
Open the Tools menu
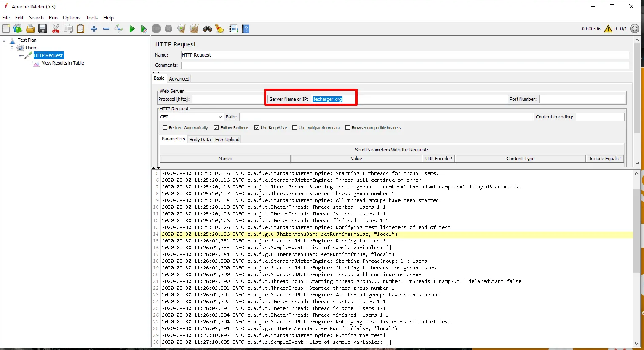pyautogui.click(x=92, y=18)
